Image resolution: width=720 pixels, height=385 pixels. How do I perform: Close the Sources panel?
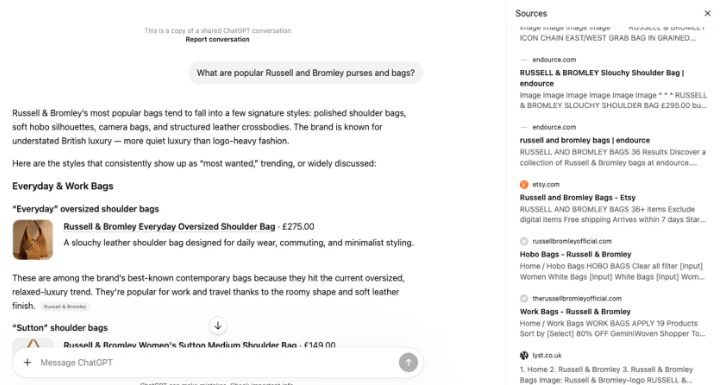(708, 13)
